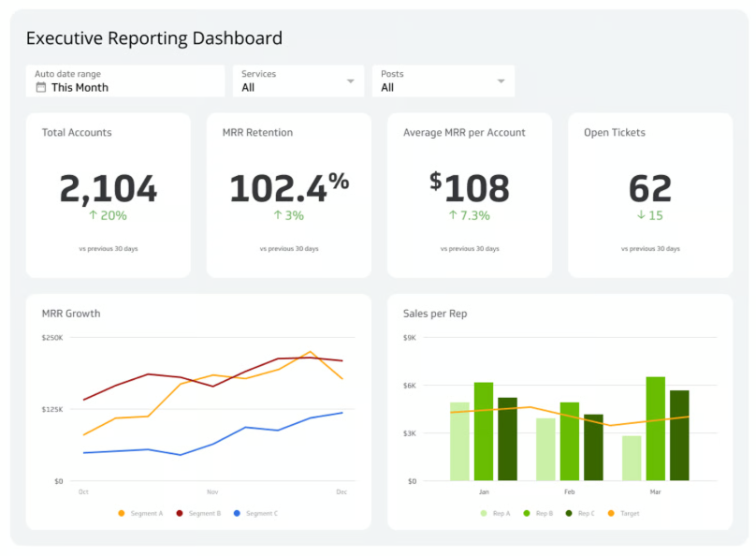Click the $250K axis label in MRR Growth
This screenshot has width=756, height=556.
(x=52, y=338)
